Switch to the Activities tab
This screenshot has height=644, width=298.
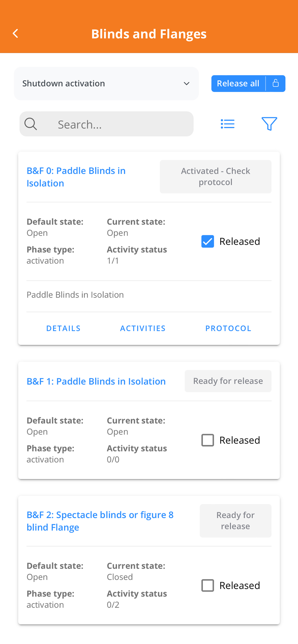pos(143,328)
